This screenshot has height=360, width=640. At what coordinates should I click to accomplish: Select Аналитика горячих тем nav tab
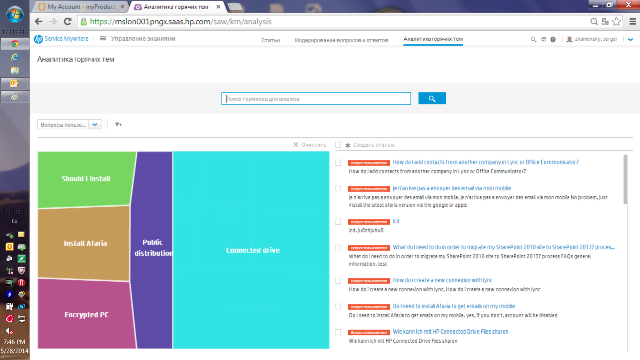(x=433, y=39)
